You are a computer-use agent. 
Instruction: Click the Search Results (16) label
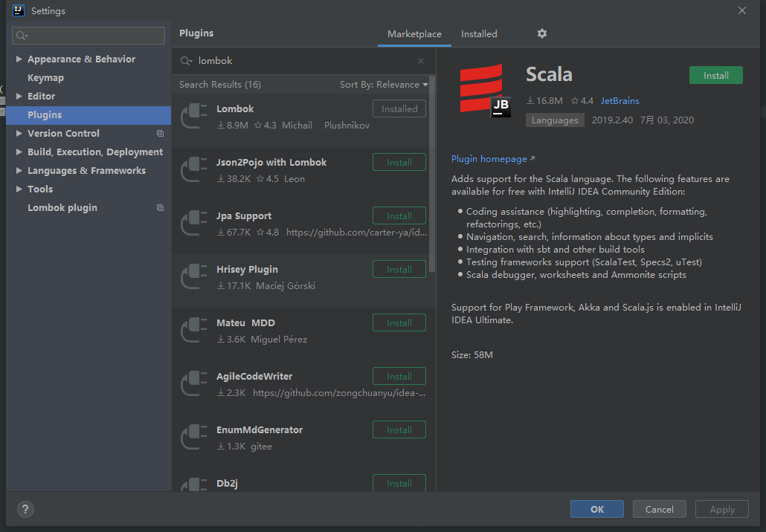220,85
